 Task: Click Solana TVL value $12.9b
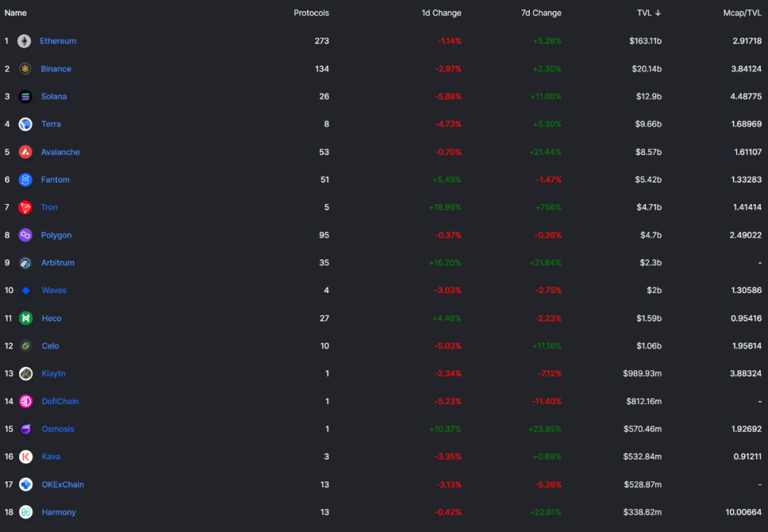649,97
